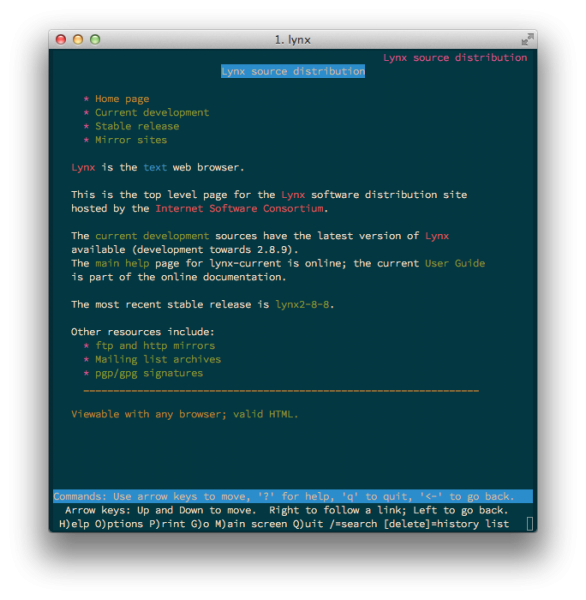Click the 'Other resources include:' text
Screen dimensions: 586x600
[x=143, y=332]
